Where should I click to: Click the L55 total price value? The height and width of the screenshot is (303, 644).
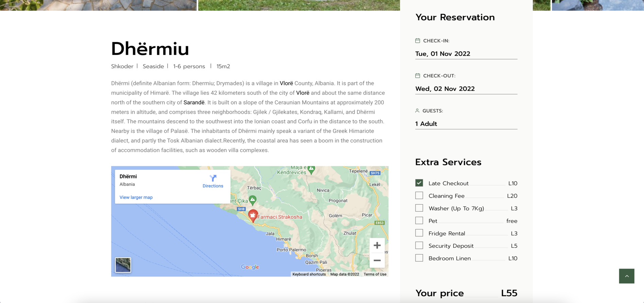click(509, 293)
